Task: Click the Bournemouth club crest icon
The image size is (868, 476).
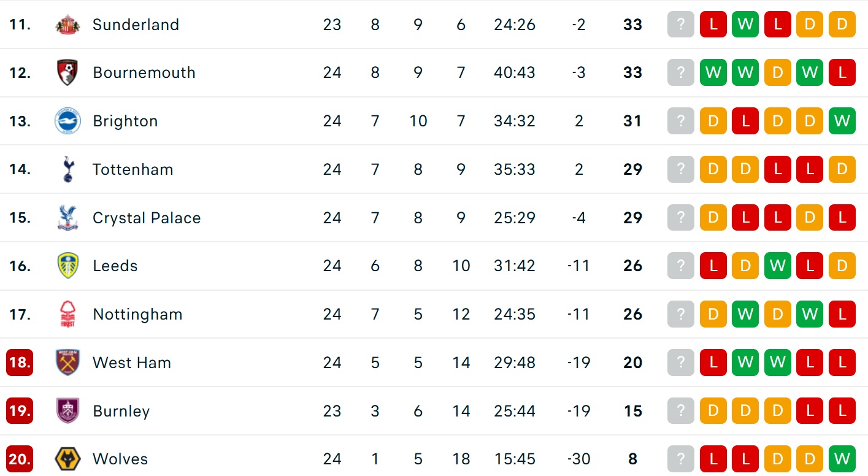Action: pyautogui.click(x=67, y=72)
